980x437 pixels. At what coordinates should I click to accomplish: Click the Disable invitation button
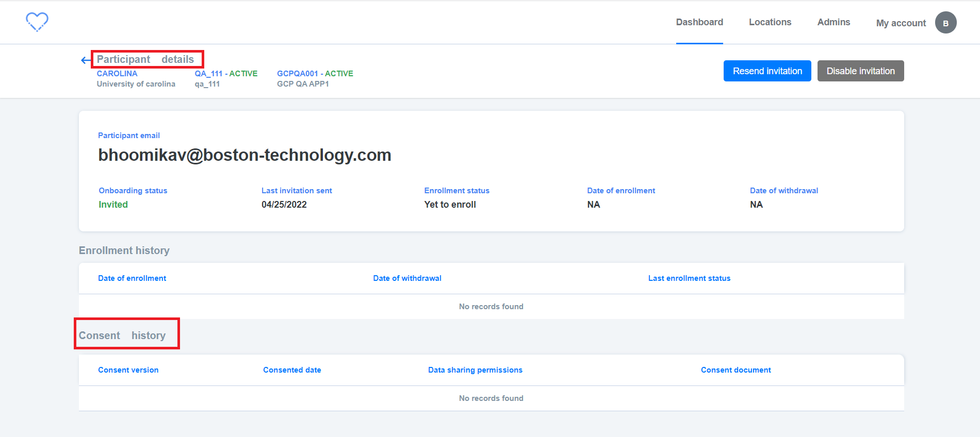[x=861, y=71]
